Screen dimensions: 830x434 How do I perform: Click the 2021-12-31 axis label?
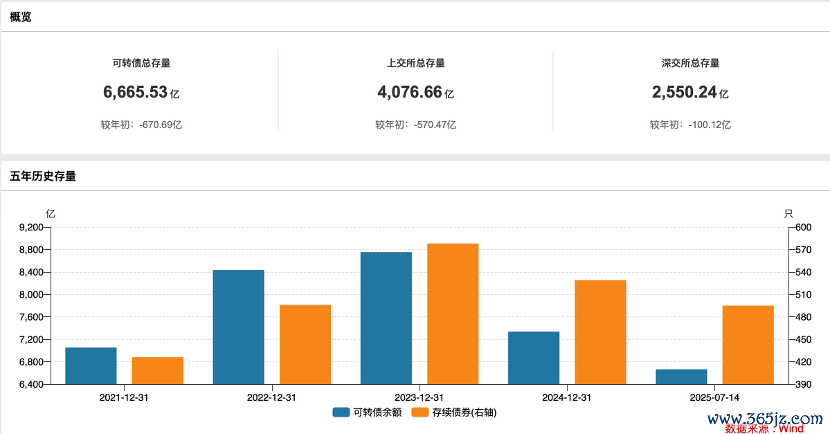[x=124, y=397]
